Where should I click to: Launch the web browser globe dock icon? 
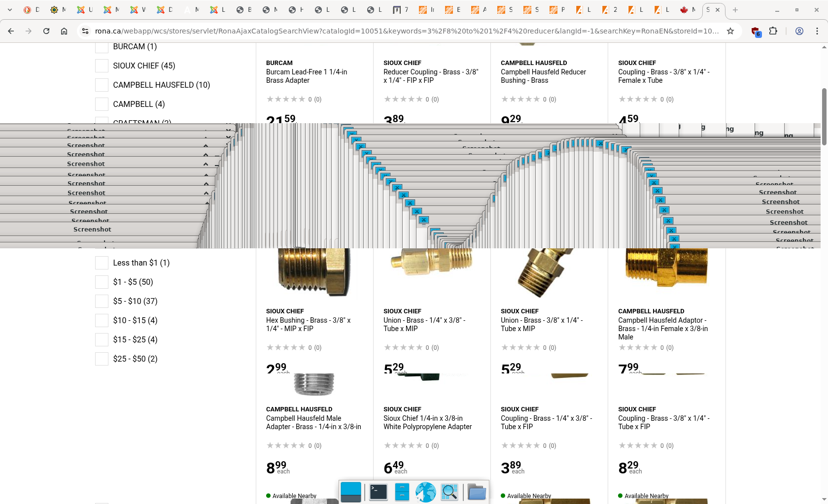425,492
